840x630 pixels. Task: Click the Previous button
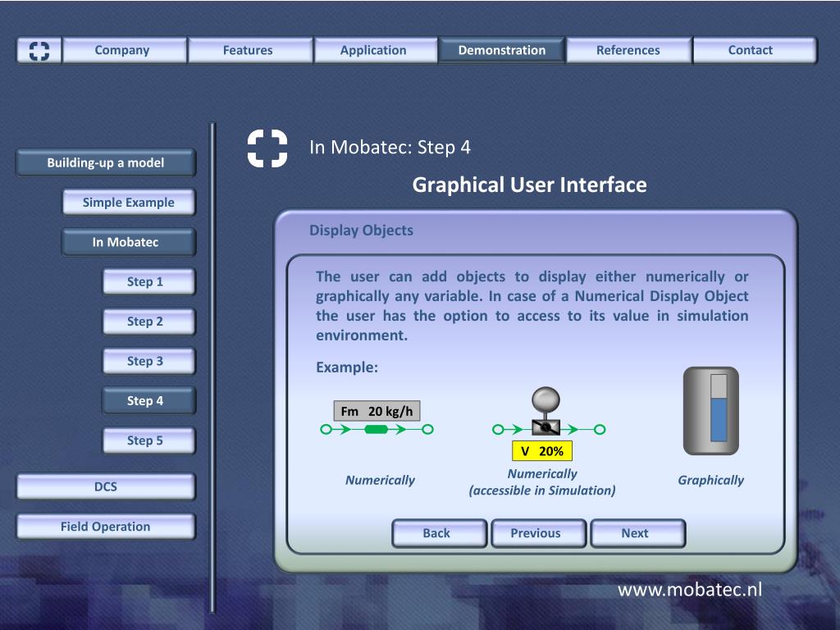[538, 533]
